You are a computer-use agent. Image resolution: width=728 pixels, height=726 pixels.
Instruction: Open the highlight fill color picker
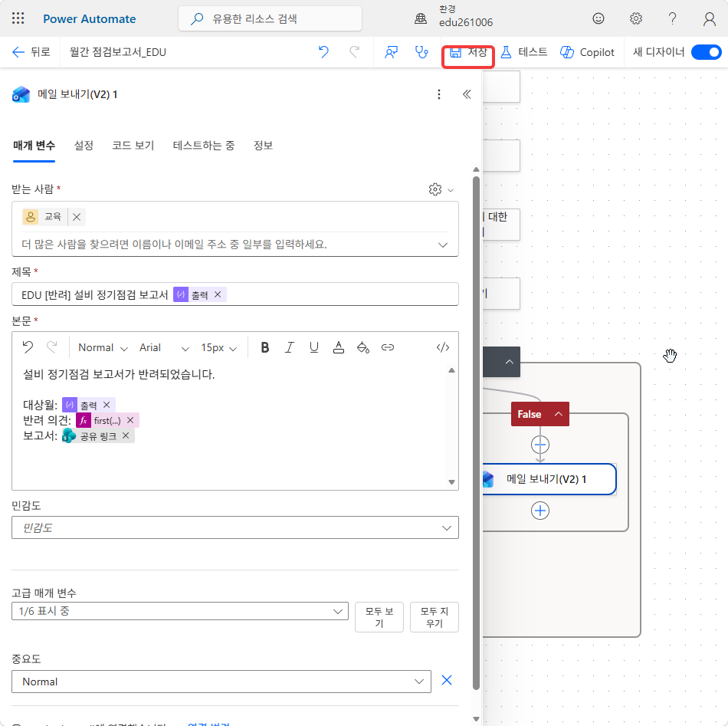pyautogui.click(x=363, y=347)
